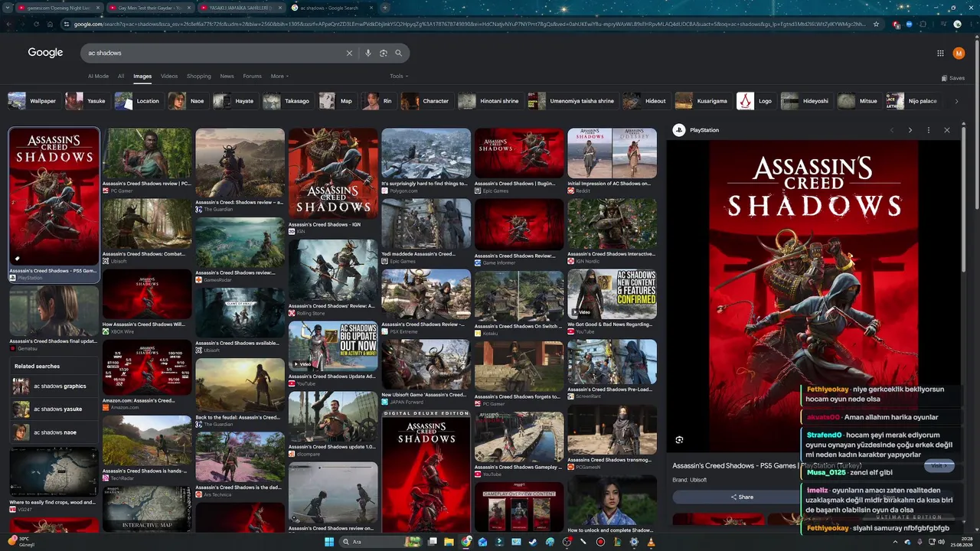This screenshot has width=980, height=551.
Task: Switch to the Shopping tab
Action: pyautogui.click(x=199, y=76)
